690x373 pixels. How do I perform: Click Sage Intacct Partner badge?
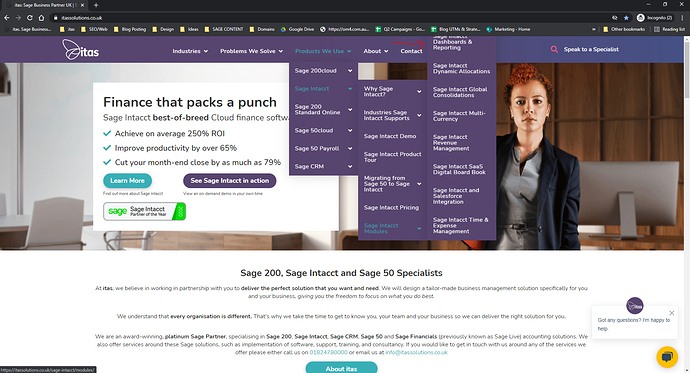click(x=144, y=211)
